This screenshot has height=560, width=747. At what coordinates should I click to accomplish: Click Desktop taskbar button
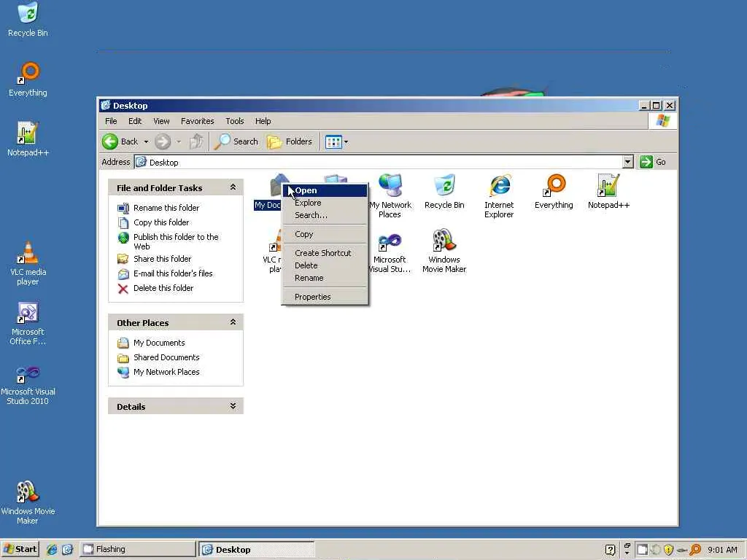coord(257,550)
